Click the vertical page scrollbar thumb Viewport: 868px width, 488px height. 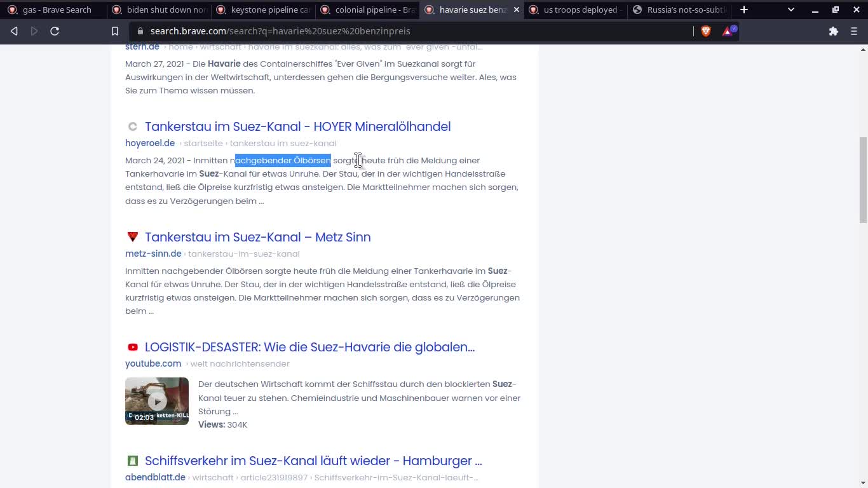click(x=862, y=180)
